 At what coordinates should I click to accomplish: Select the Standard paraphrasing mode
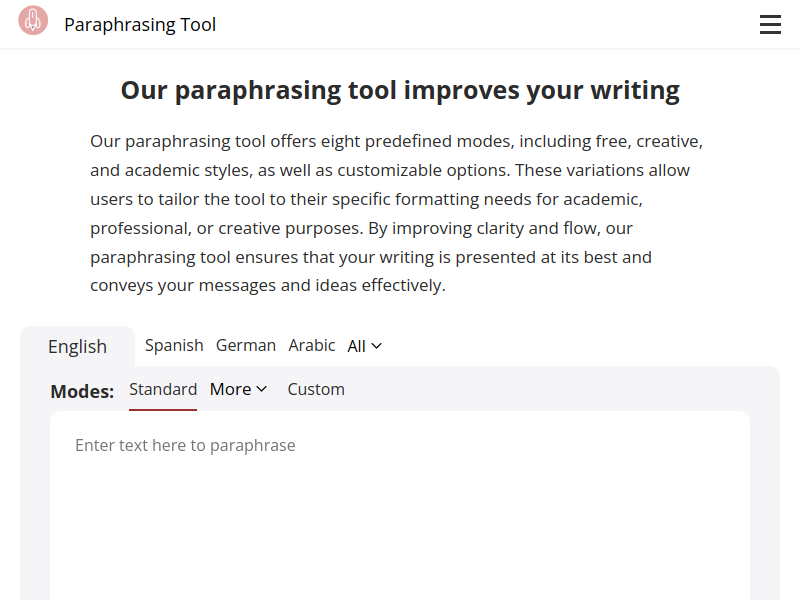pos(163,389)
